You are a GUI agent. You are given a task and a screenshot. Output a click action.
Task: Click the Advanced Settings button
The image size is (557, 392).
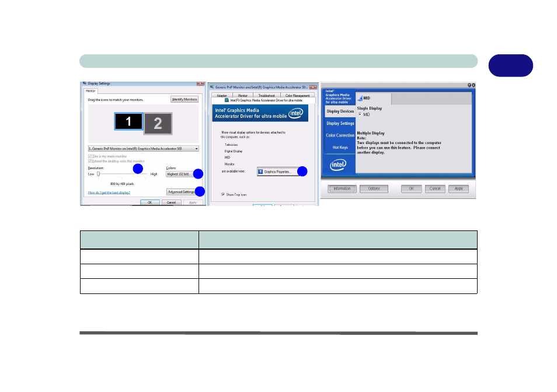[x=182, y=192]
